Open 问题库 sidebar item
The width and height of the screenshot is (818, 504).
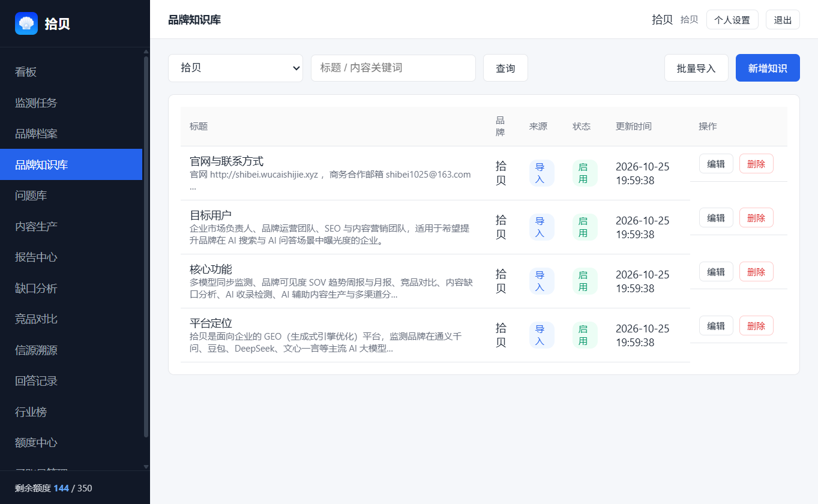[x=71, y=196]
